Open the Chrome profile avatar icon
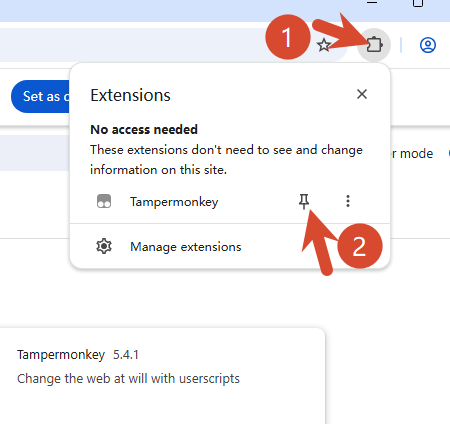Viewport: 450px width, 424px height. pos(428,45)
